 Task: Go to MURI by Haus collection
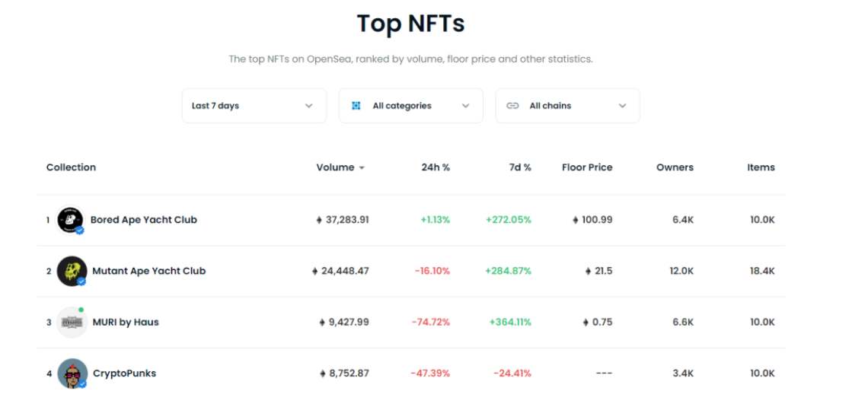pos(126,323)
